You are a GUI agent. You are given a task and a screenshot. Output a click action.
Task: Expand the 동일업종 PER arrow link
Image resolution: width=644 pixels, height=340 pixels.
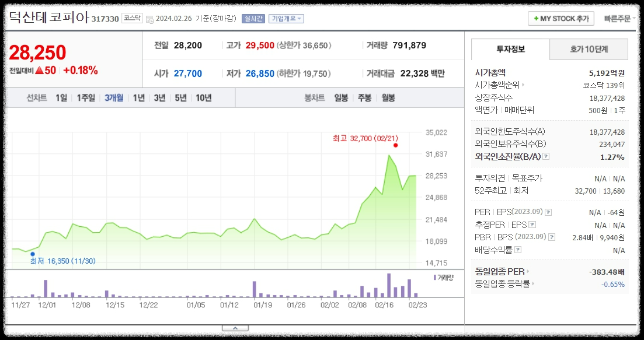(x=528, y=272)
